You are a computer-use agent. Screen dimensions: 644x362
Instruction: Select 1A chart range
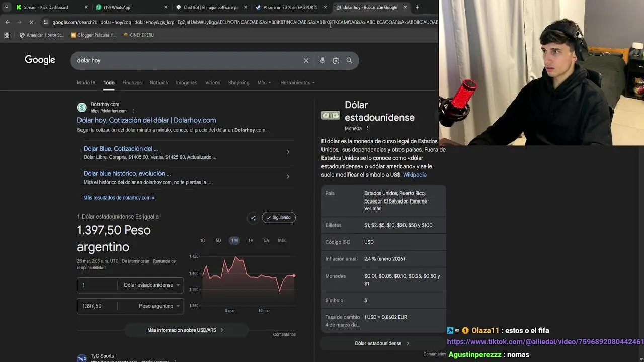[x=251, y=241]
